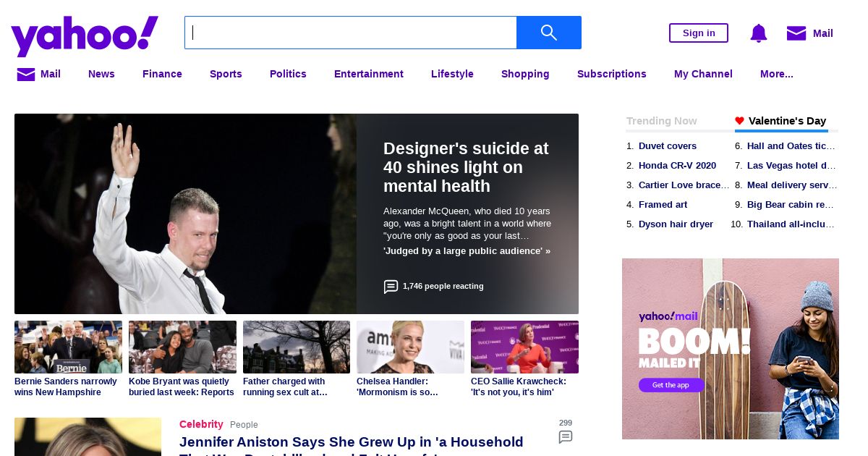Open the Bernie Sanders thumbnail

(x=68, y=347)
